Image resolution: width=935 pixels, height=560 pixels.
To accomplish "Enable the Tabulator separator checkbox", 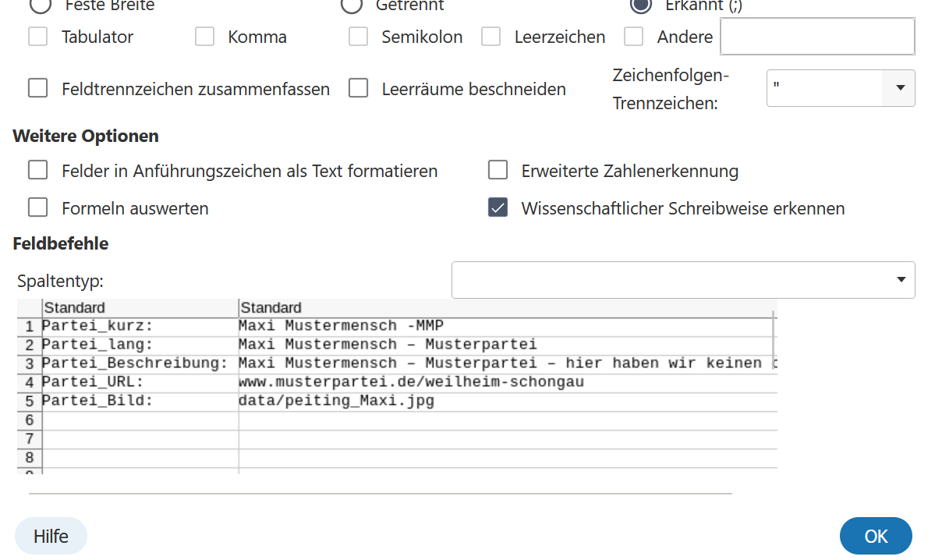I will [x=38, y=37].
